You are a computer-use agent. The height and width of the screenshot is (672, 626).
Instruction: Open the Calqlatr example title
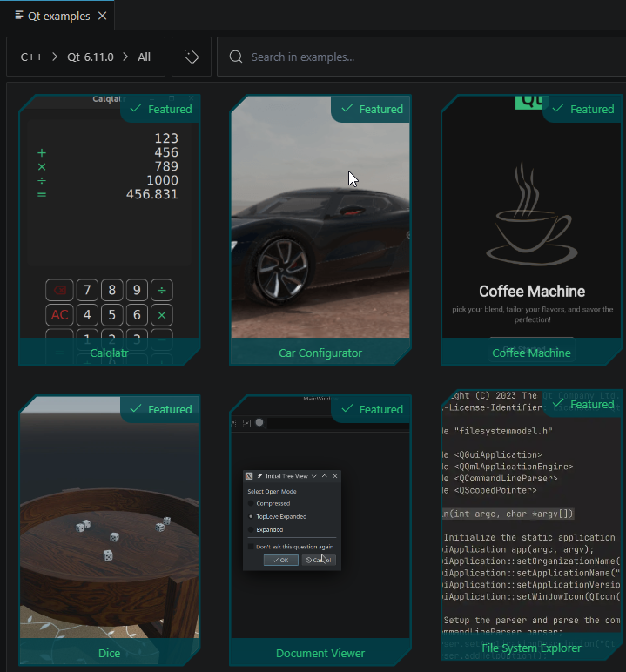(x=110, y=353)
